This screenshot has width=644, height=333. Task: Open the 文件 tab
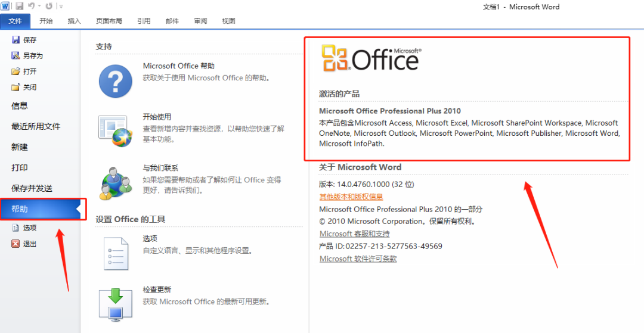pos(16,21)
